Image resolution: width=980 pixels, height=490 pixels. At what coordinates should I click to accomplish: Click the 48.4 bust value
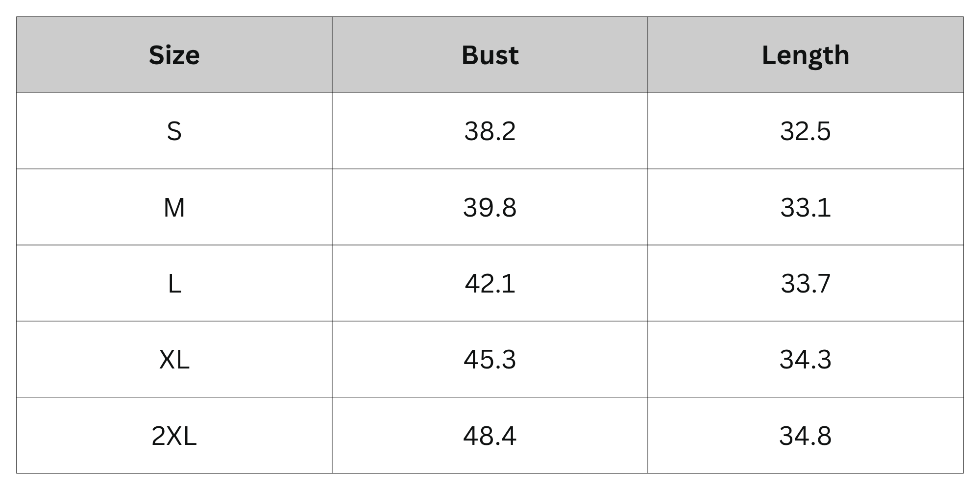click(x=490, y=435)
